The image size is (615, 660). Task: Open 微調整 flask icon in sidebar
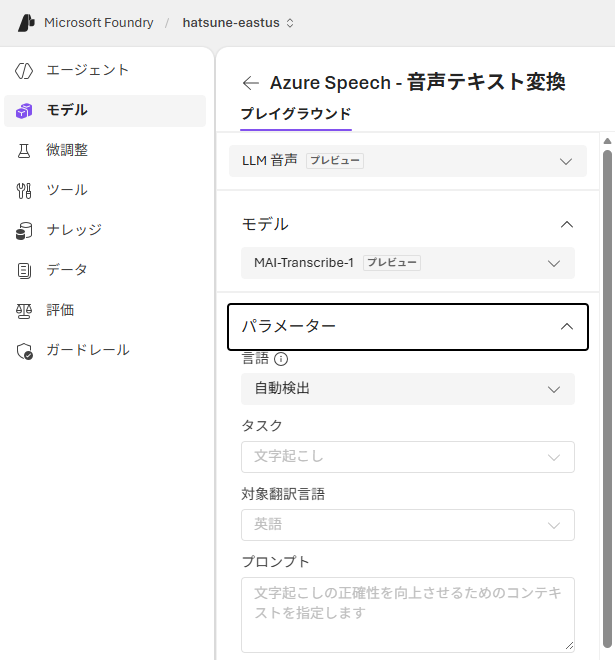[24, 150]
